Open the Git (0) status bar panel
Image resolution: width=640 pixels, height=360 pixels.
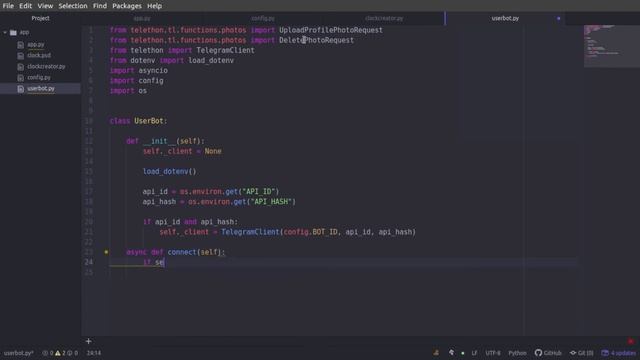[582, 353]
